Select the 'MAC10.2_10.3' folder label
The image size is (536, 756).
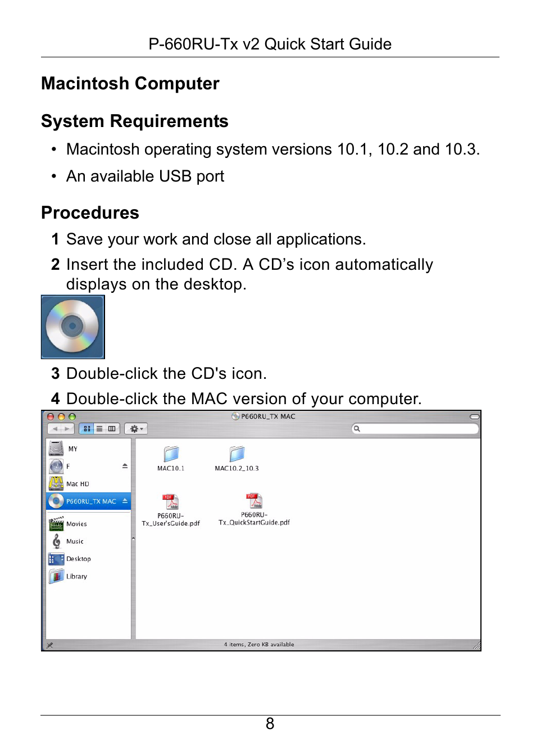(237, 468)
